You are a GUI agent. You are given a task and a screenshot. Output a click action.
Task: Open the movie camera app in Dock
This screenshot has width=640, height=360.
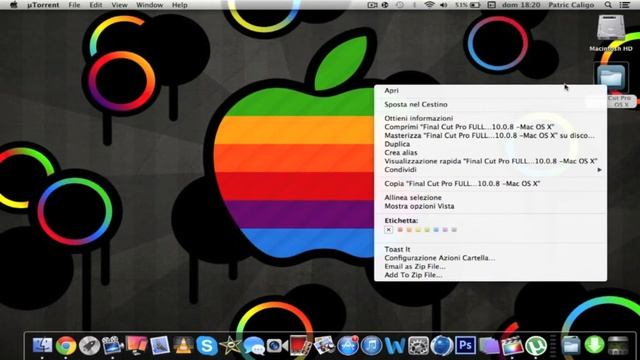[x=113, y=346]
